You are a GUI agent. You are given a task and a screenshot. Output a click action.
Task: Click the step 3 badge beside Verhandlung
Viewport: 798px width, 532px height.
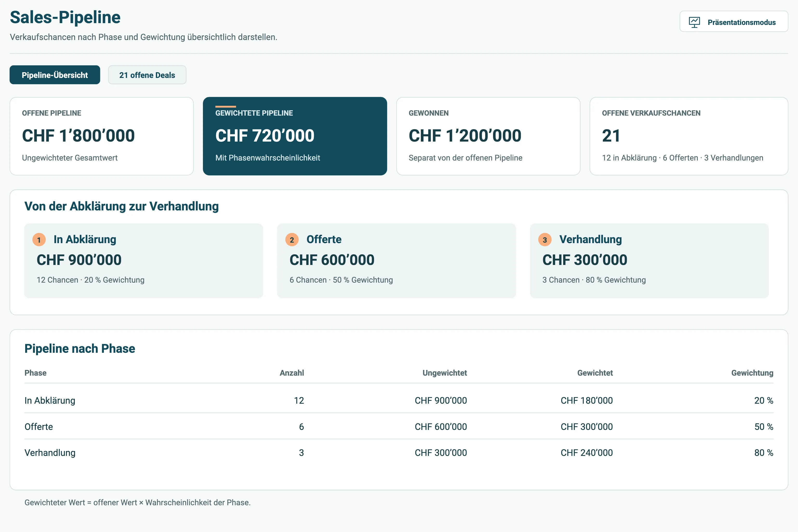[545, 240]
